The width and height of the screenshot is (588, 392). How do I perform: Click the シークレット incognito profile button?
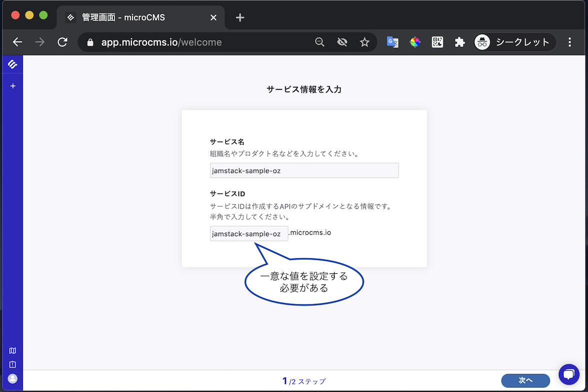point(514,42)
